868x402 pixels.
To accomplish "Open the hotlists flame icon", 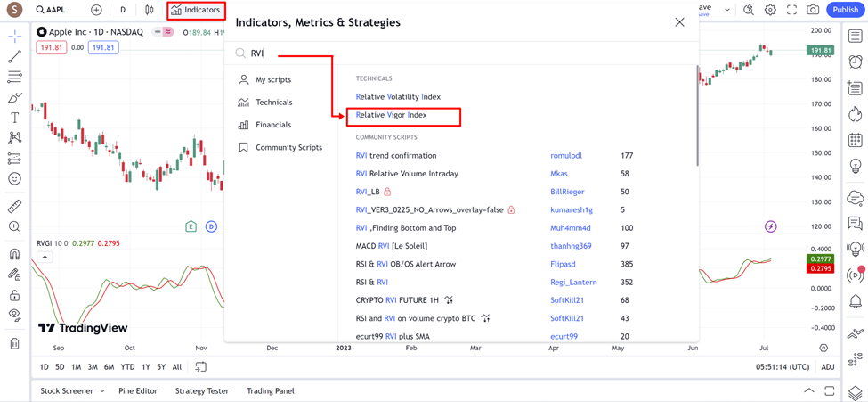I will pos(855,114).
